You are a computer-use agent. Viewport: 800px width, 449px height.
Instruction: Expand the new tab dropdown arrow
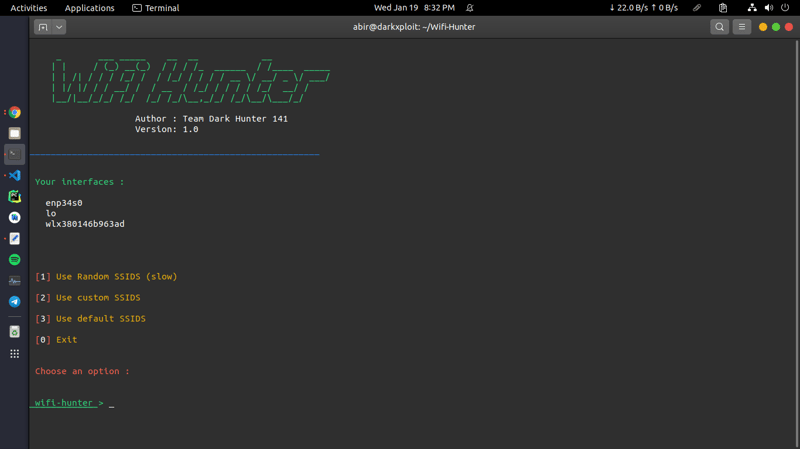click(60, 27)
